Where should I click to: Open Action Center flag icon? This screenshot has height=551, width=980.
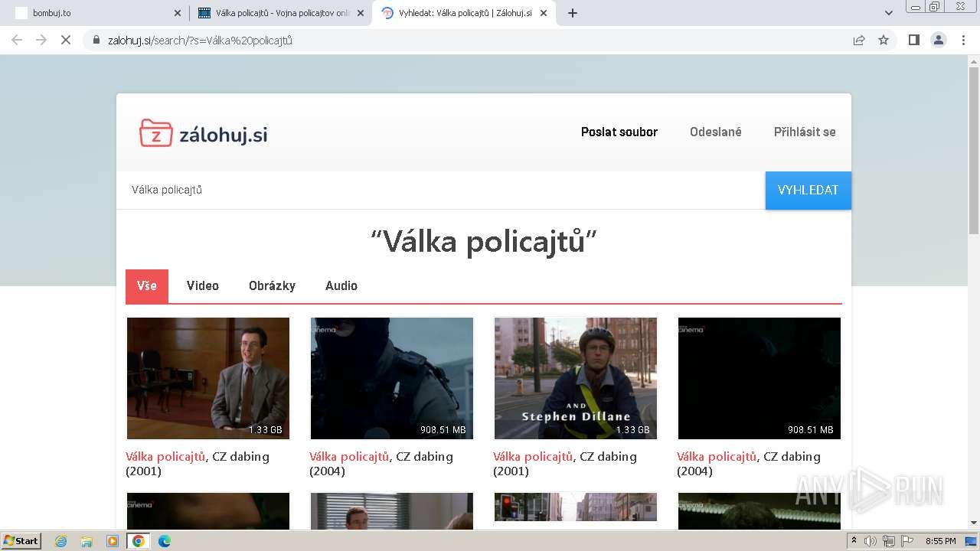pyautogui.click(x=906, y=541)
